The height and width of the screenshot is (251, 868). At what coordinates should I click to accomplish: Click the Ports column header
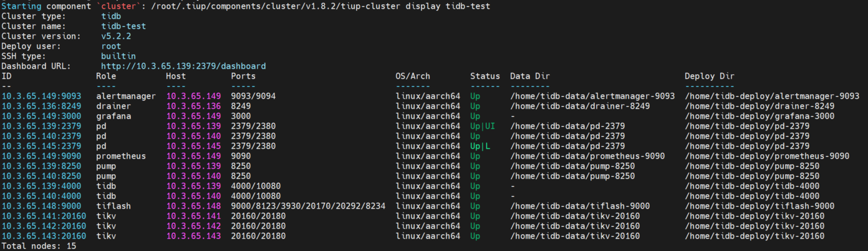tap(243, 76)
